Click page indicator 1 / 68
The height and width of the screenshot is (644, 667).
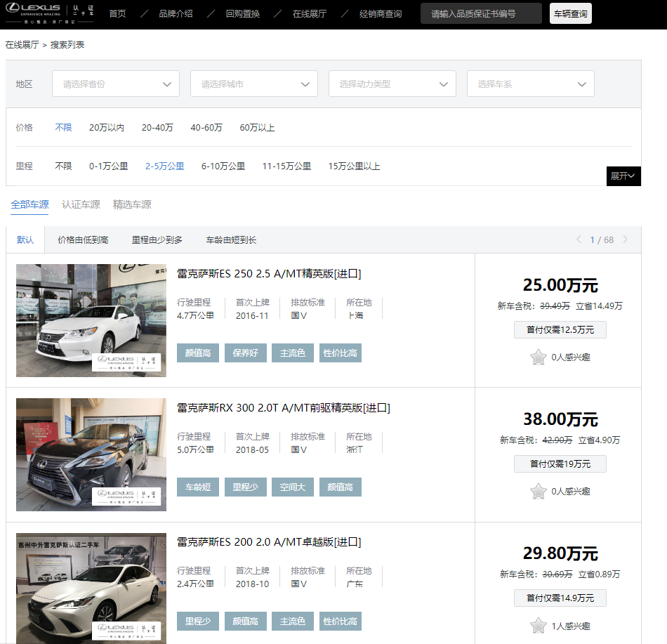click(602, 240)
